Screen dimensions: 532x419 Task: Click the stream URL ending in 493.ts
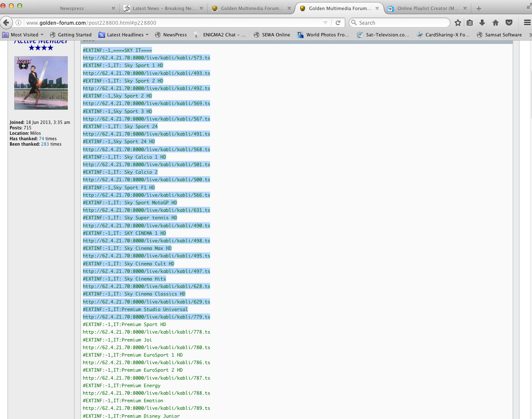pyautogui.click(x=146, y=73)
